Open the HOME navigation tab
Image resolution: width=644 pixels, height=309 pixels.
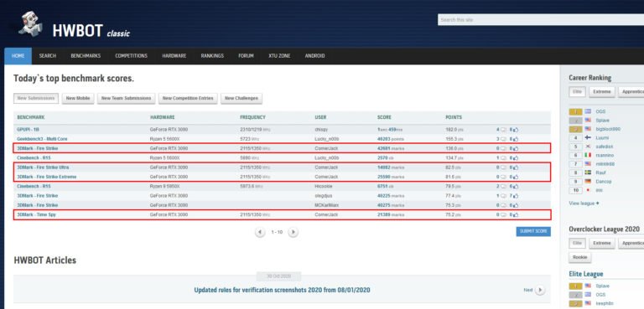18,56
